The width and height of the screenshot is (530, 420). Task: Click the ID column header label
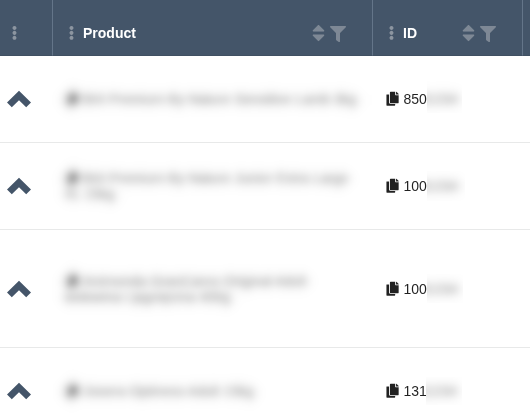click(x=410, y=33)
